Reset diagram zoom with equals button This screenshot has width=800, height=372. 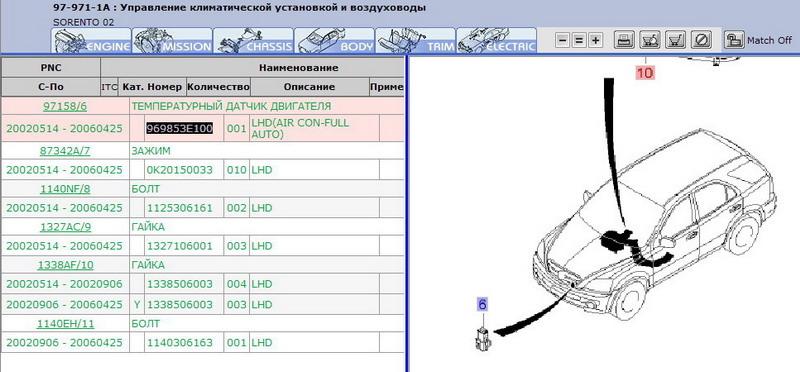[x=579, y=40]
